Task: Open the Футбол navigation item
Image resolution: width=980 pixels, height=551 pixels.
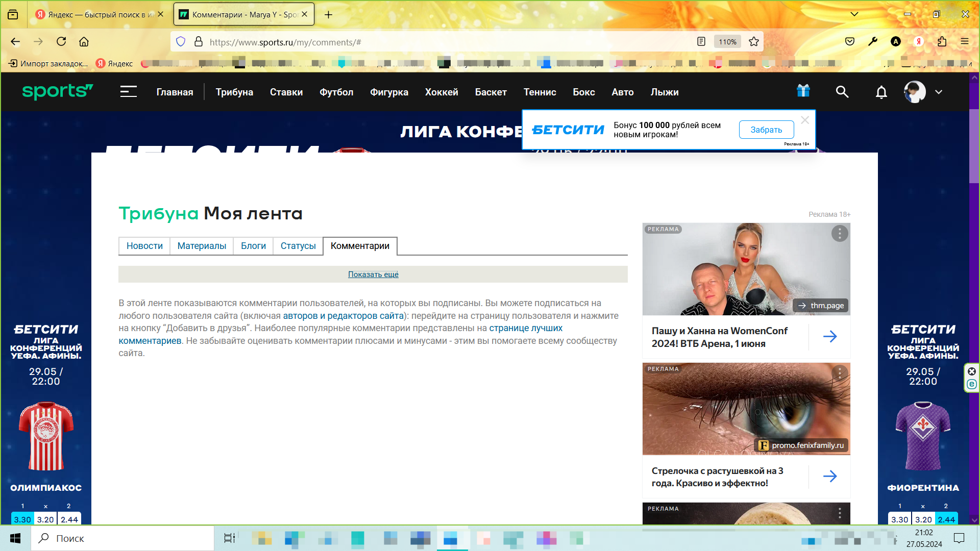Action: coord(336,92)
